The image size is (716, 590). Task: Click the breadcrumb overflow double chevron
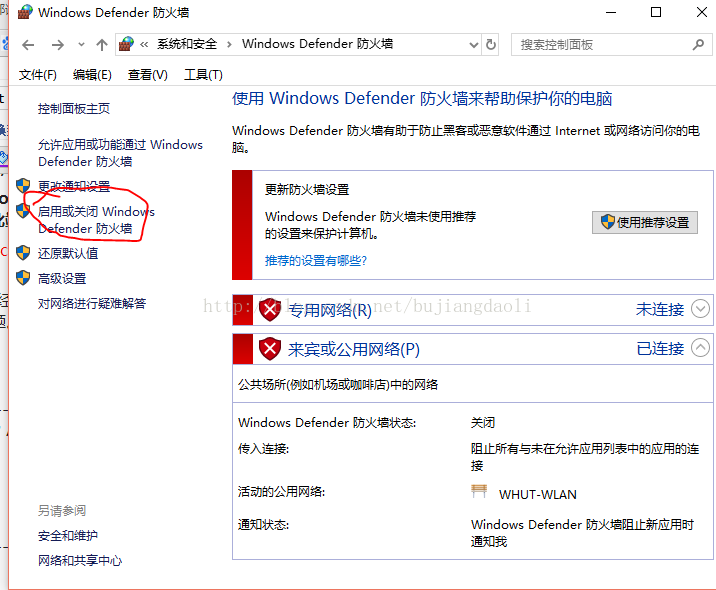click(x=144, y=45)
